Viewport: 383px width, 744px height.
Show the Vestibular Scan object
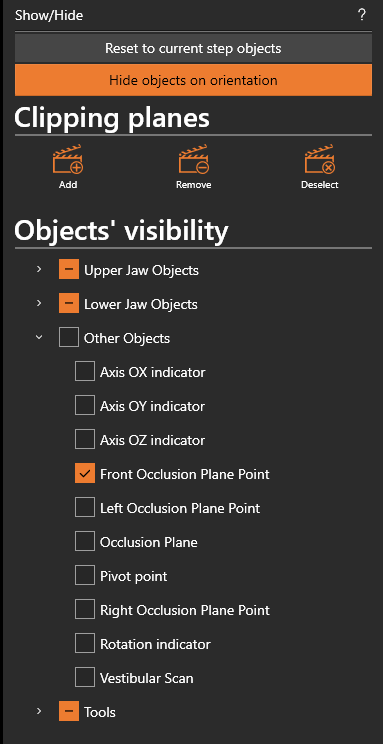tap(85, 678)
